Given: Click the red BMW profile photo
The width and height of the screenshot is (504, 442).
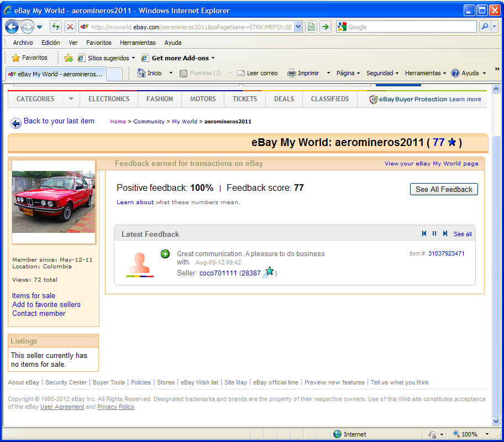Looking at the screenshot, I should pos(54,202).
